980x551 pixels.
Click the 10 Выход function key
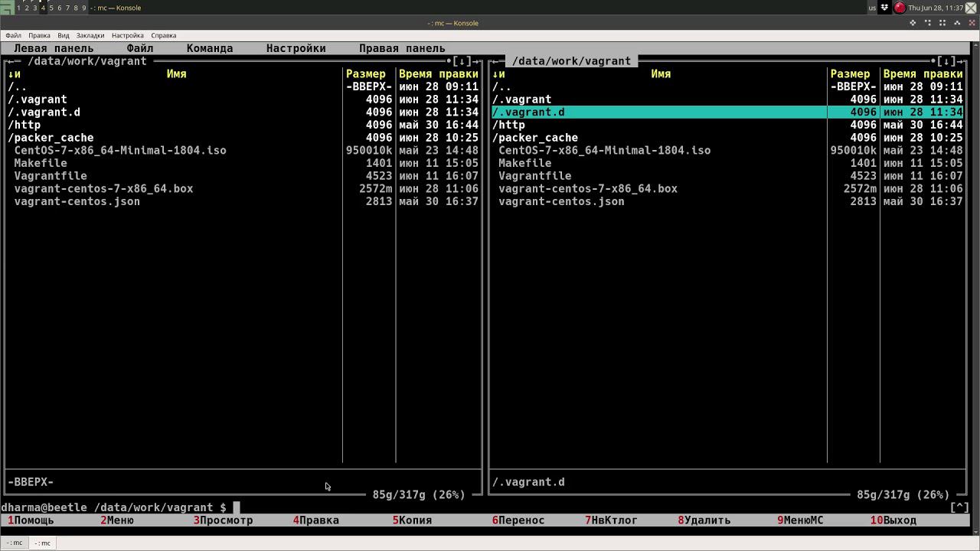click(893, 520)
